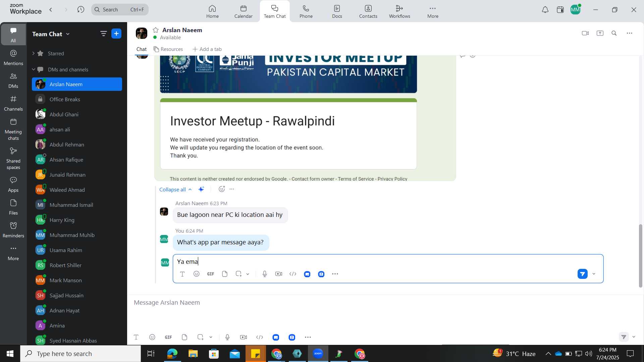644x362 pixels.
Task: Open the Contacts tab
Action: point(368,11)
